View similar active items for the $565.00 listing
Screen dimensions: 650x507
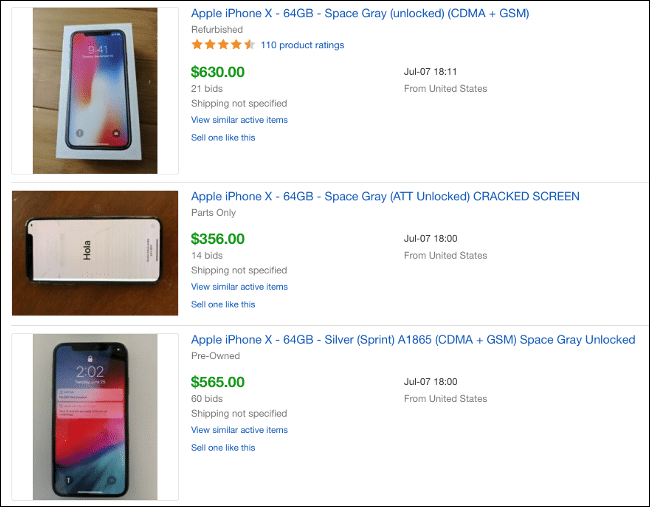click(239, 430)
